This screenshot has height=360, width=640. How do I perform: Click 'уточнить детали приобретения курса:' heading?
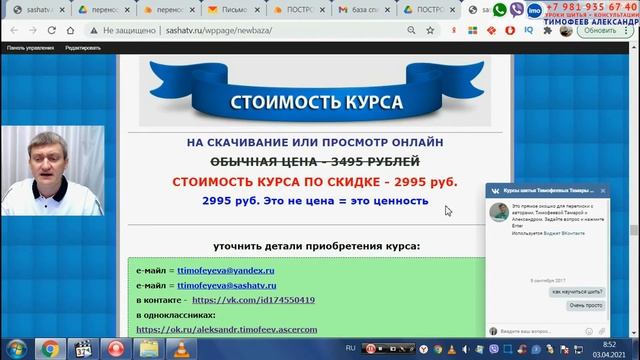coord(316,246)
